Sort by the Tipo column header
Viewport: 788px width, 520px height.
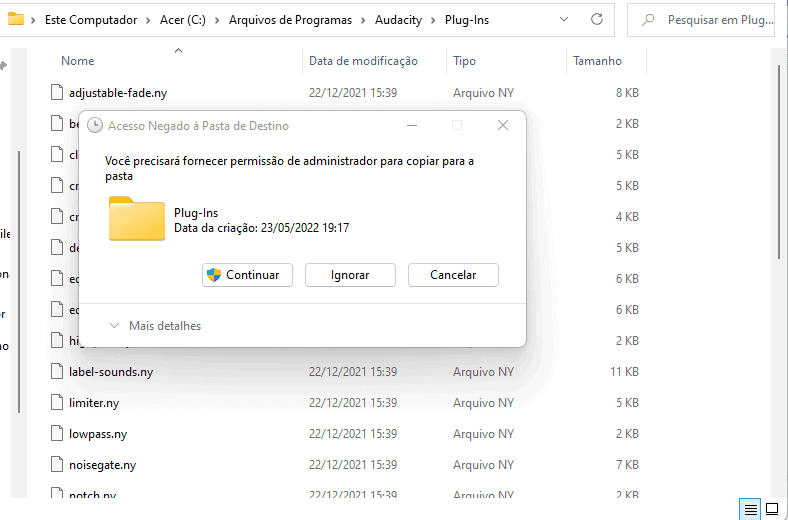click(x=464, y=61)
